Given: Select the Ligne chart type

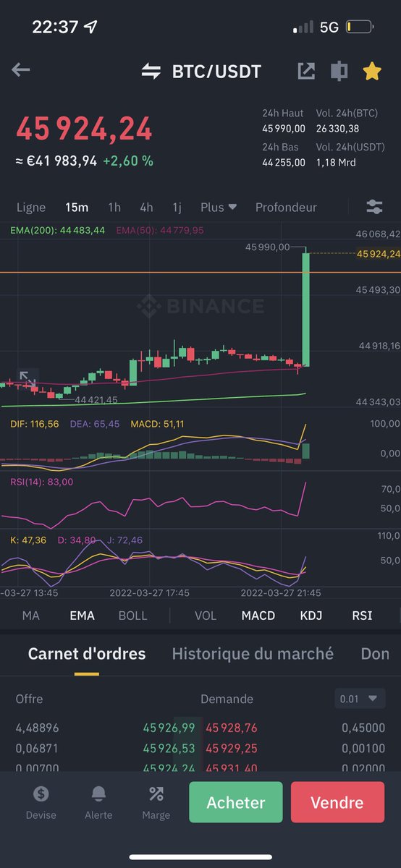Looking at the screenshot, I should (x=31, y=207).
